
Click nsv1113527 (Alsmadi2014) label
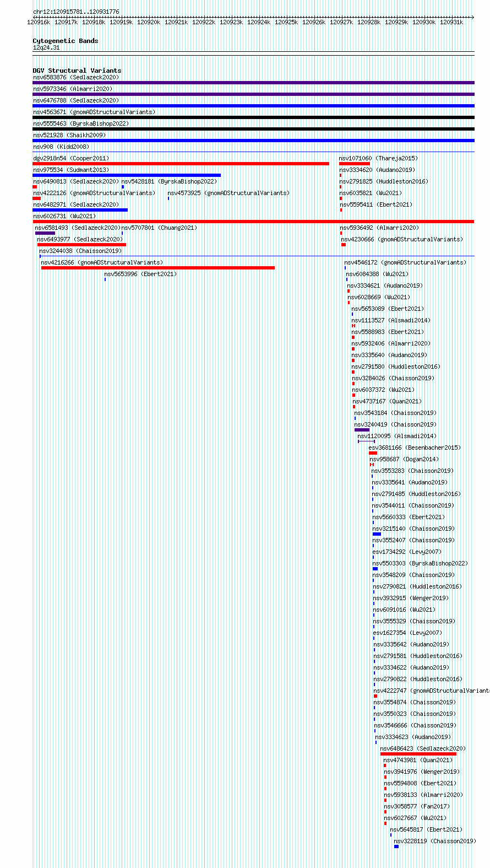pos(391,321)
